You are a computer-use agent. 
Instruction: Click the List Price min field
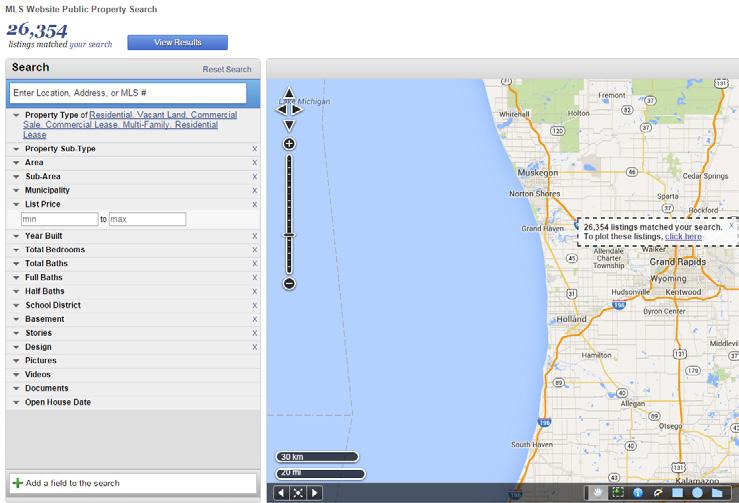pos(60,219)
